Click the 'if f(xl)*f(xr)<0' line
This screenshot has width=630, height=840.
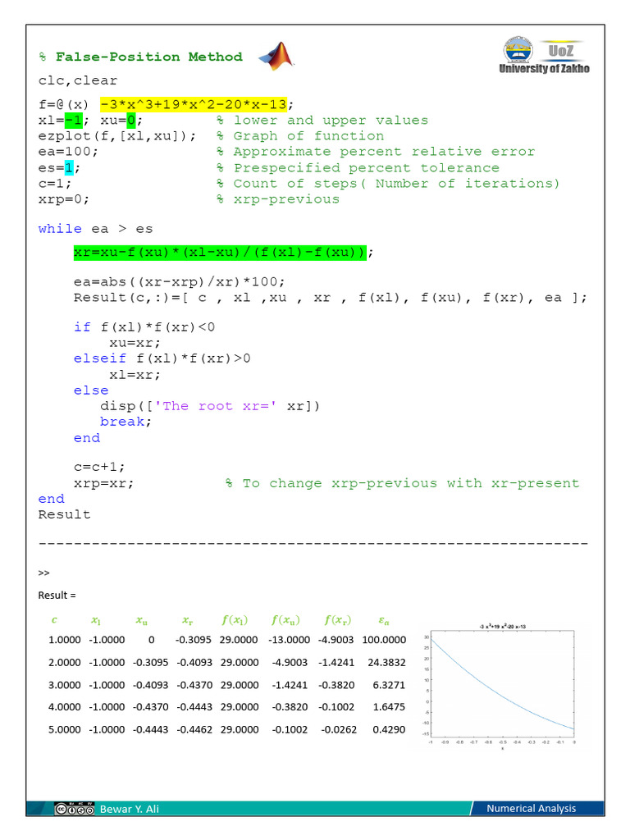point(144,326)
